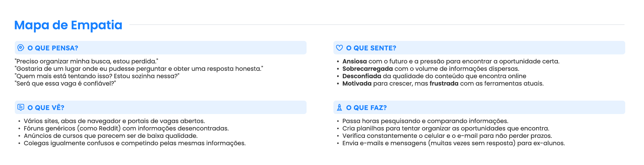Select the line starting "Envia e-mails e mensagens"
644x165 pixels.
[453, 143]
